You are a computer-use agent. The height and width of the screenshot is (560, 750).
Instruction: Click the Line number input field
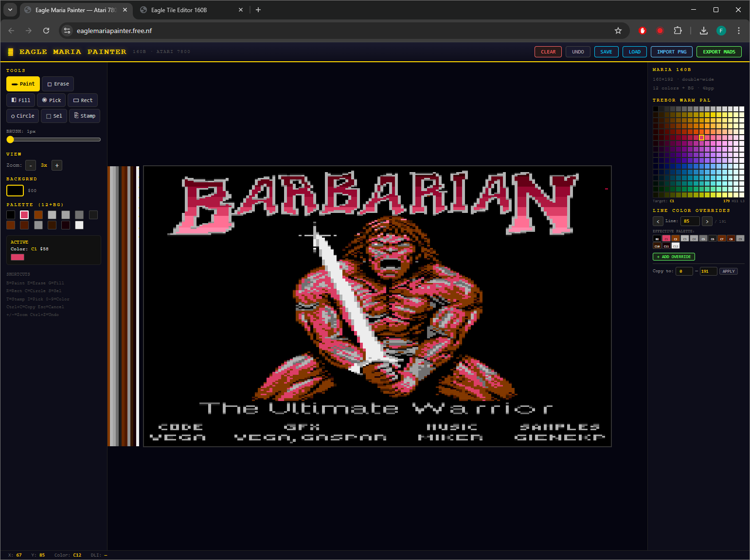click(689, 221)
